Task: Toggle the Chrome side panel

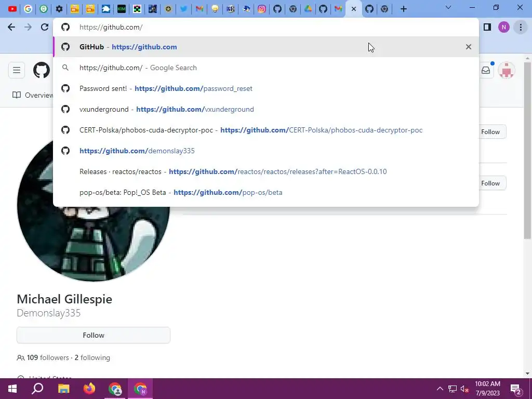Action: pyautogui.click(x=487, y=27)
